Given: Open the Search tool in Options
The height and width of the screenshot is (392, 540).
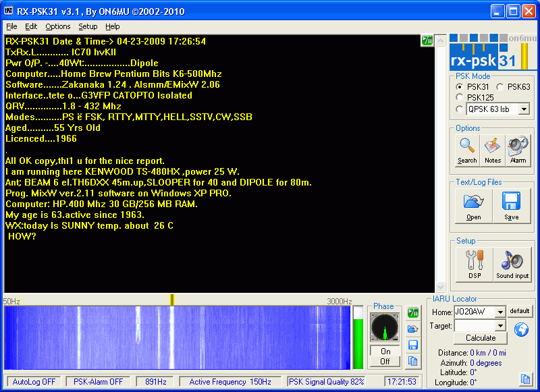Looking at the screenshot, I should click(x=466, y=150).
